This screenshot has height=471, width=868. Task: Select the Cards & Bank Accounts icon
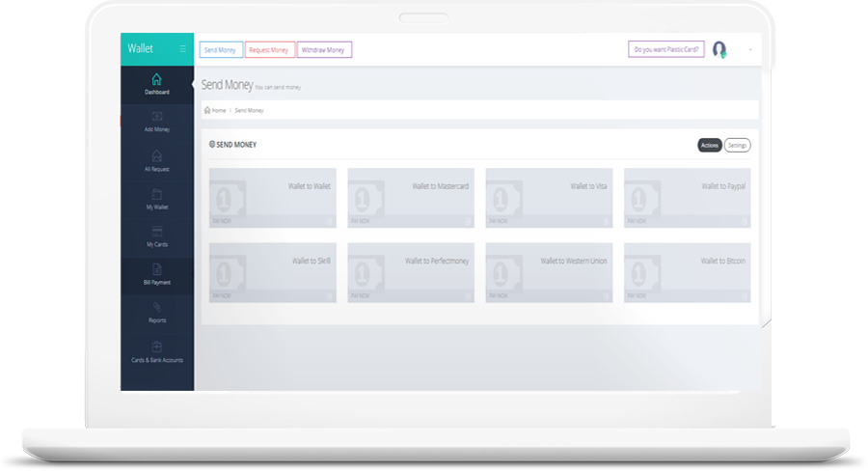[x=157, y=346]
